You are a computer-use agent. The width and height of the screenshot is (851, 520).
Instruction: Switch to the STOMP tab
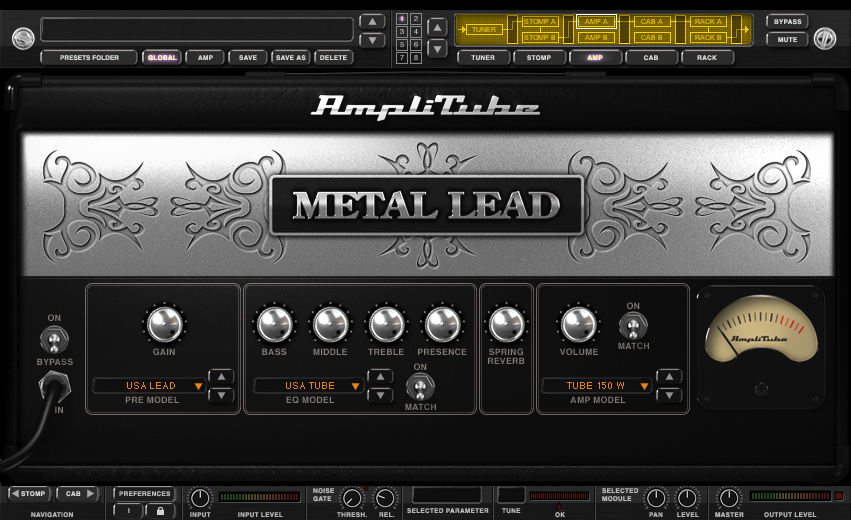coord(539,58)
